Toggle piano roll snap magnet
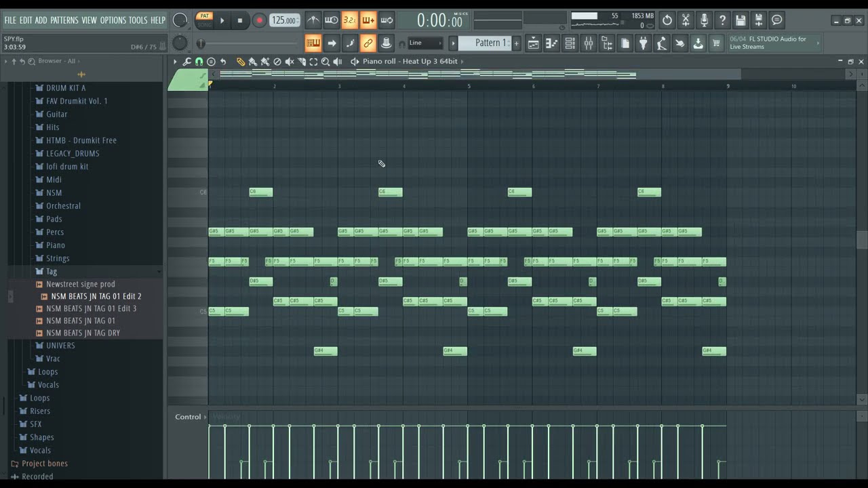 click(199, 62)
